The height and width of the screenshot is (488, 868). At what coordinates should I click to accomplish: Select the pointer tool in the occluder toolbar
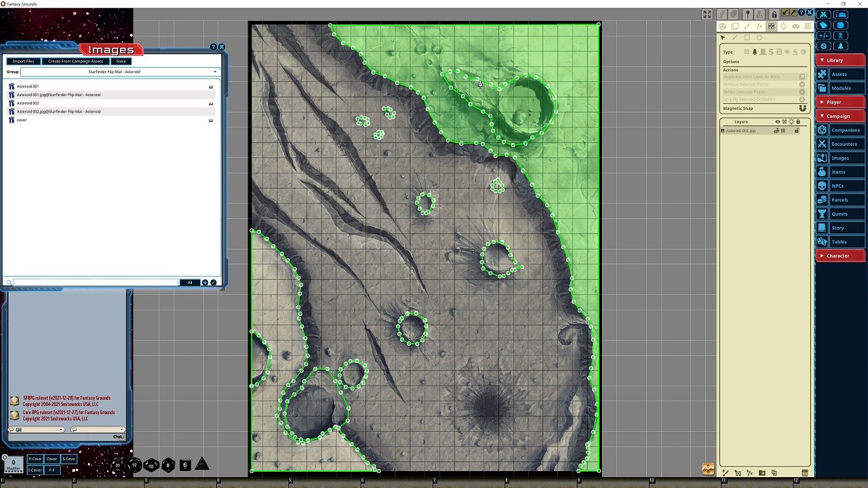tap(723, 37)
